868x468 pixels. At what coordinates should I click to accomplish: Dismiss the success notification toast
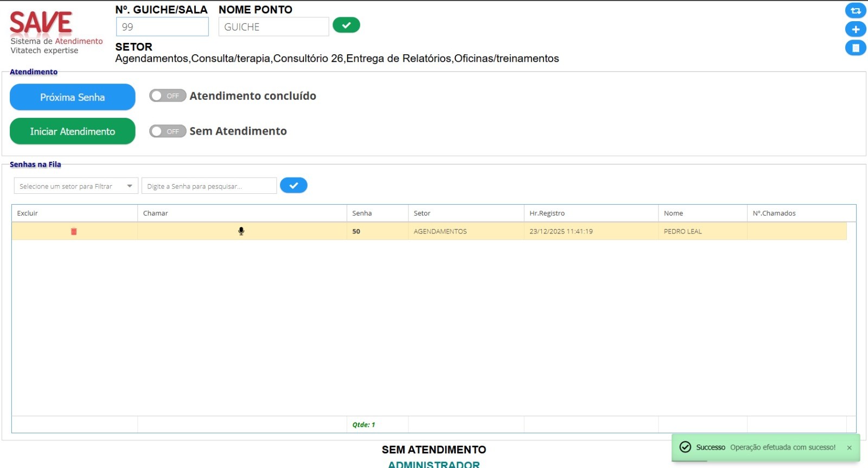point(849,448)
